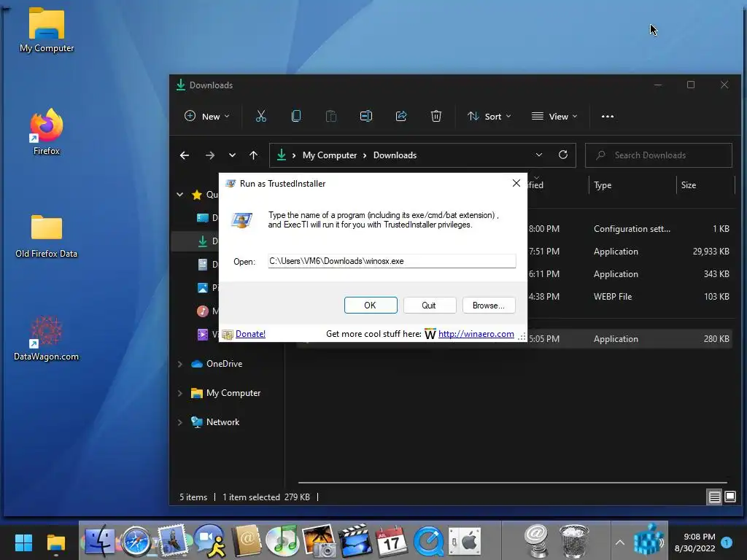Screen dimensions: 747x560
Task: Click inside the Open path field
Action: tap(392, 261)
